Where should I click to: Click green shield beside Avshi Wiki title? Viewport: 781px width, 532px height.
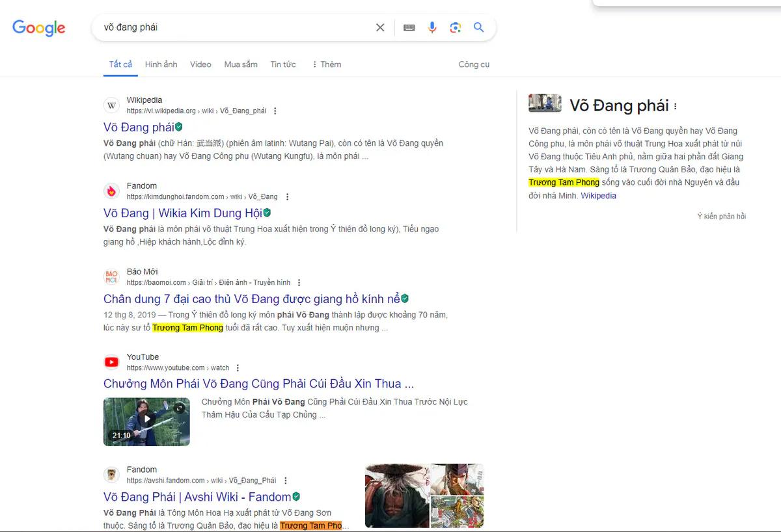click(296, 496)
